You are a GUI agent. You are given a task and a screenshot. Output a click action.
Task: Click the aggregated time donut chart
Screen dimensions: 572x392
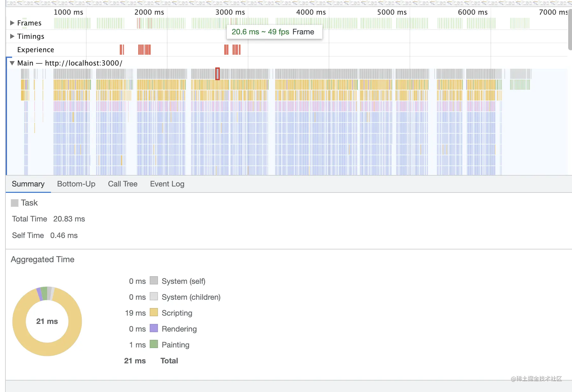click(19, 321)
